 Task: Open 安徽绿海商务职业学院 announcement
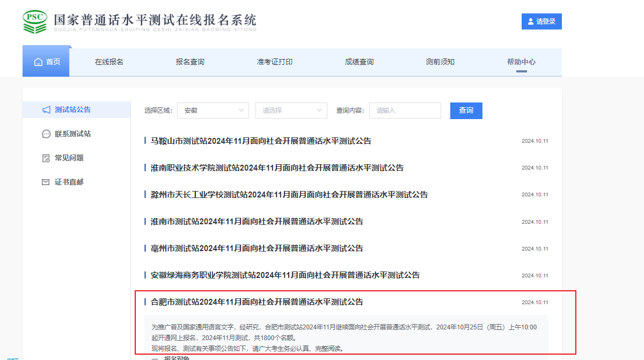pyautogui.click(x=285, y=275)
